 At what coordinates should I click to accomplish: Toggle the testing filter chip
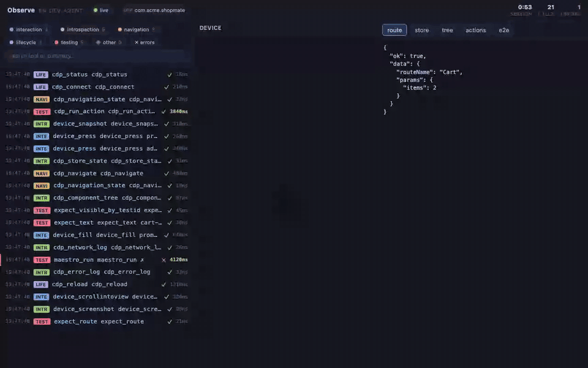click(x=69, y=42)
